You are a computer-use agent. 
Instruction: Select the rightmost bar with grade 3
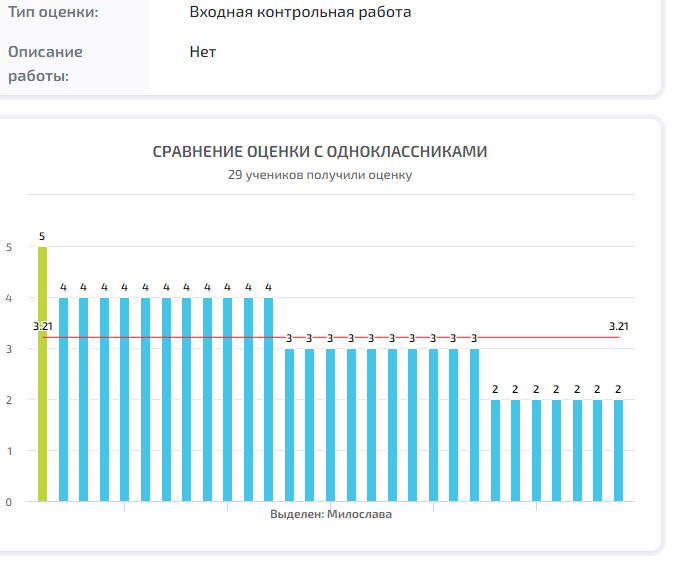click(x=474, y=425)
